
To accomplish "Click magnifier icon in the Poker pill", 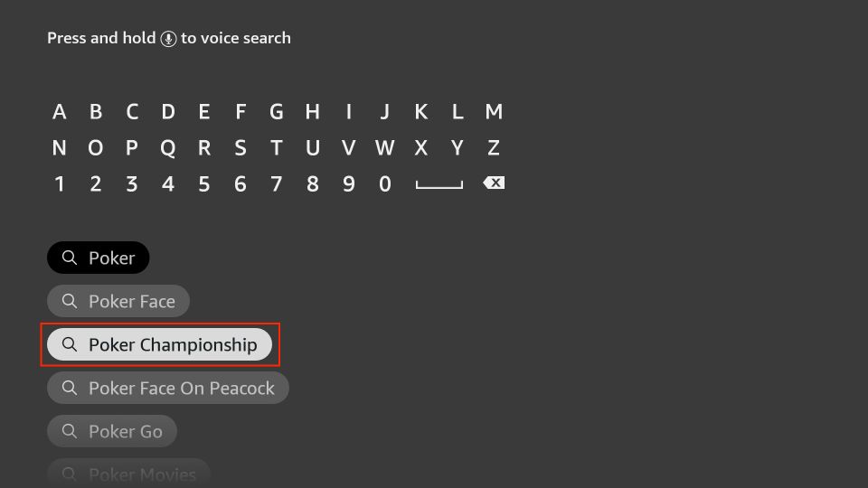I will coord(70,258).
